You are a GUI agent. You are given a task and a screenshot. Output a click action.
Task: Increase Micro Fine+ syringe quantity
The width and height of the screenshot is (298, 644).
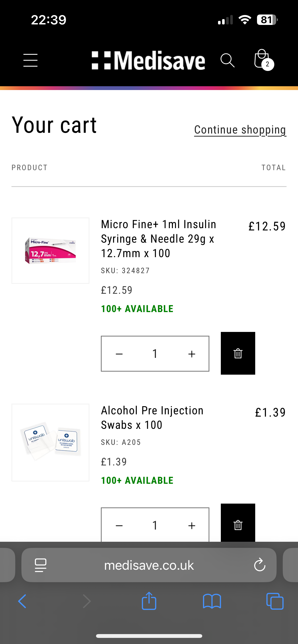(192, 354)
